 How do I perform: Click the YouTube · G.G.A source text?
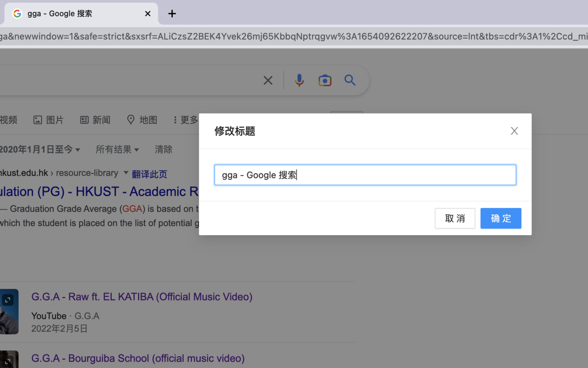[65, 316]
